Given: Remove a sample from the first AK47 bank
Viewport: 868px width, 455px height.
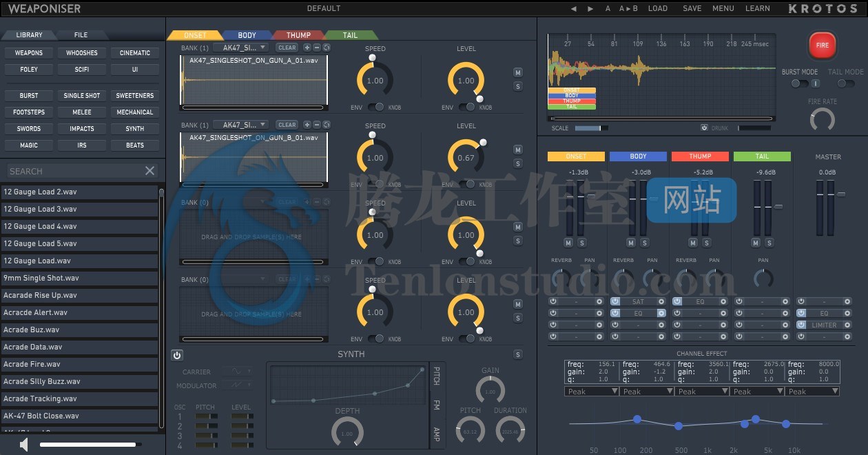Looking at the screenshot, I should point(317,48).
